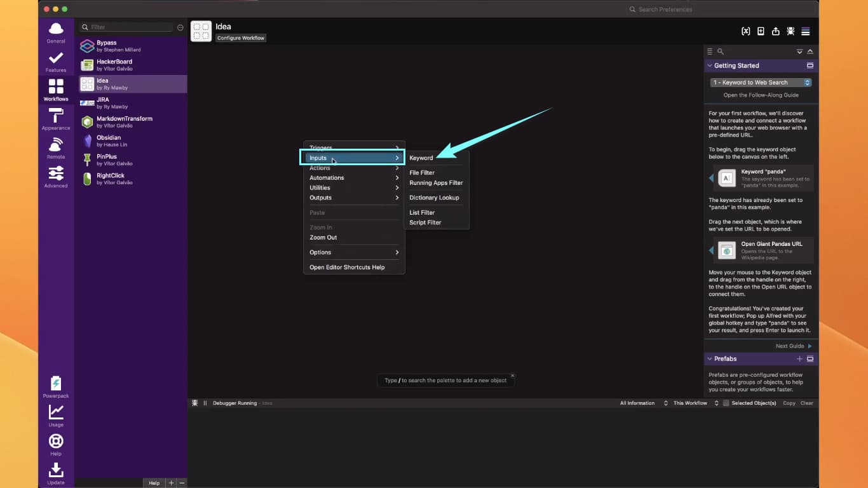The width and height of the screenshot is (868, 488).
Task: Click the filter options circle icon
Action: click(x=180, y=27)
